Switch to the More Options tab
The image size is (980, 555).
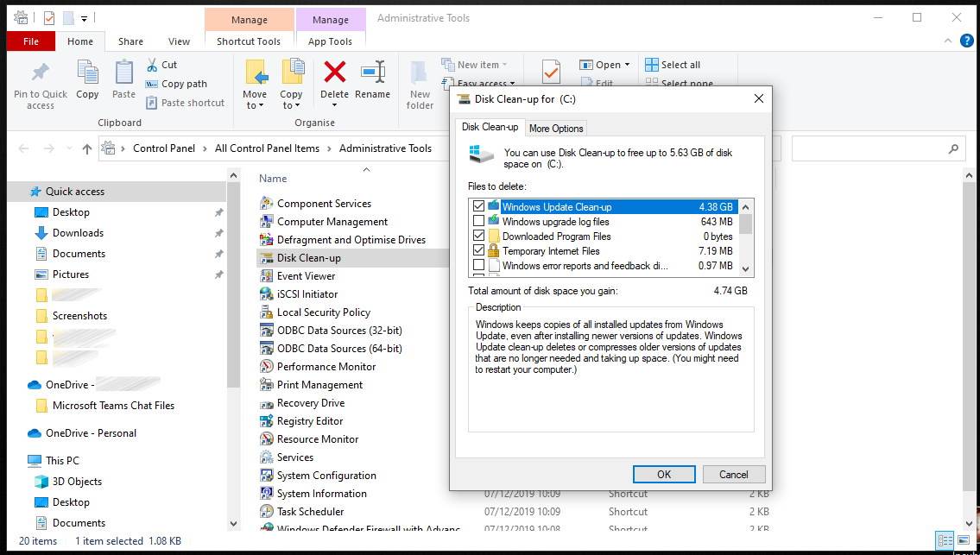tap(556, 129)
